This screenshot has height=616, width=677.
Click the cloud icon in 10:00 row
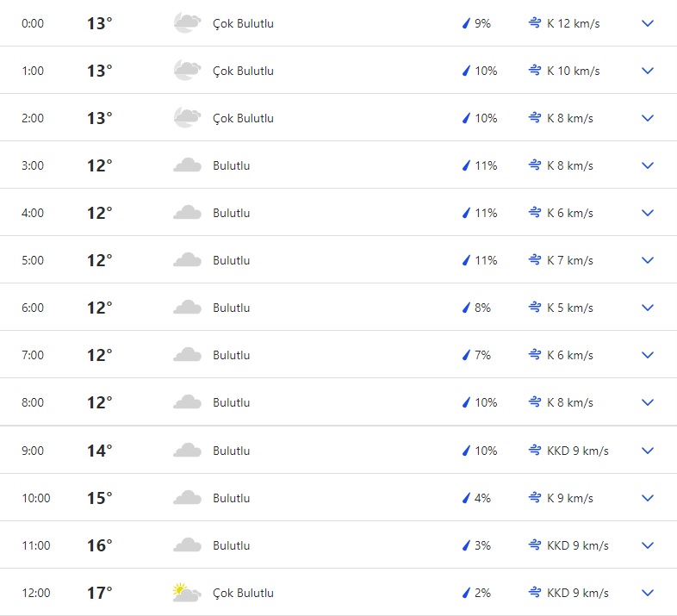[187, 498]
